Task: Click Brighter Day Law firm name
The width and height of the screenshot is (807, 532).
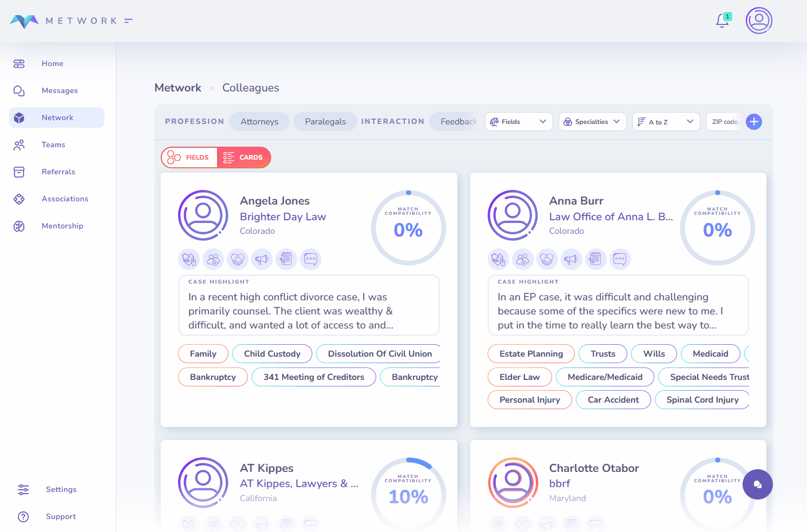Action: 283,216
